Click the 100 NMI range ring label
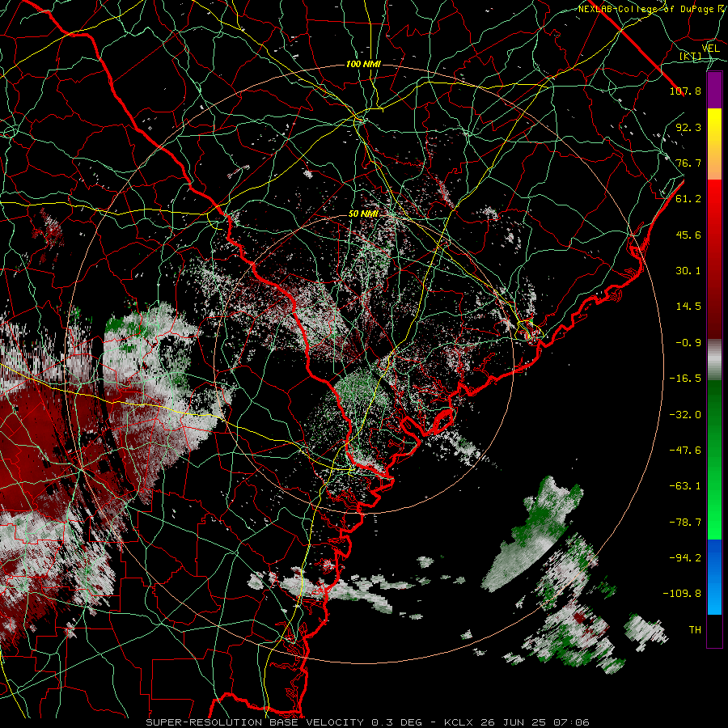The image size is (728, 728). [x=363, y=64]
